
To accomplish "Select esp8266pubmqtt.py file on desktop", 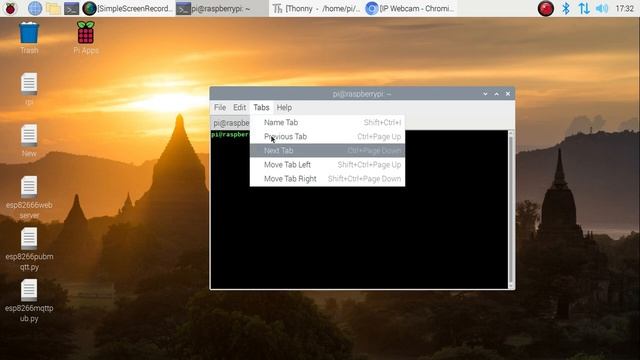I will [29, 249].
